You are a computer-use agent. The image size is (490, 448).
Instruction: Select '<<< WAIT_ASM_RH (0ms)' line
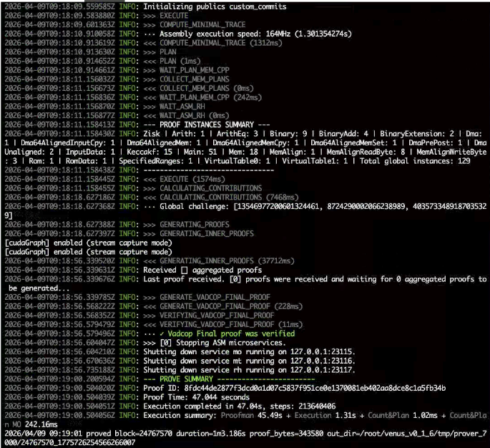click(x=186, y=115)
